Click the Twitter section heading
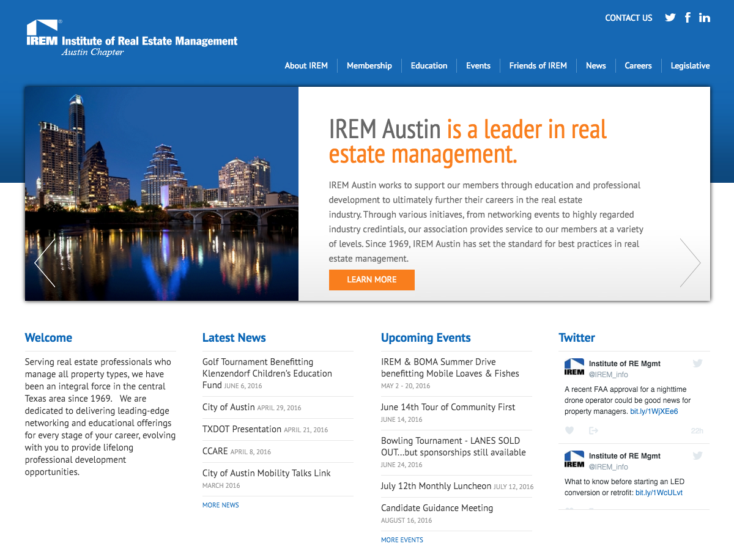This screenshot has width=734, height=560. tap(577, 337)
